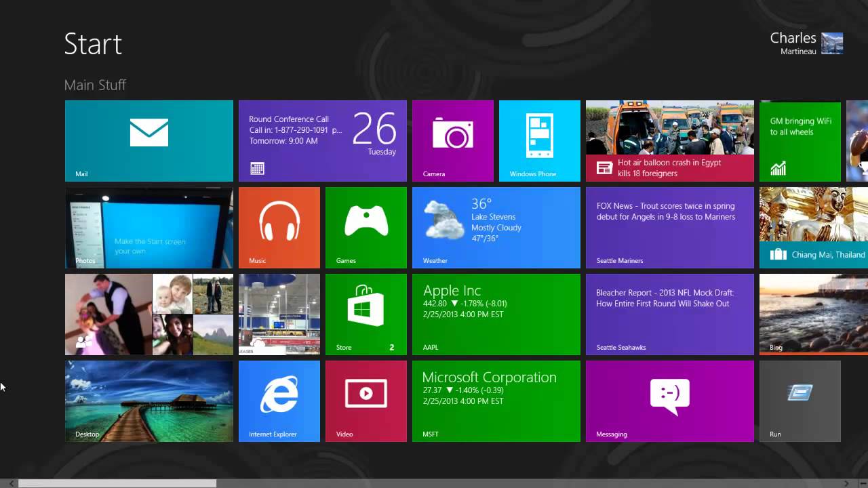Launch the Camera app tile
This screenshot has width=868, height=488.
pos(453,141)
